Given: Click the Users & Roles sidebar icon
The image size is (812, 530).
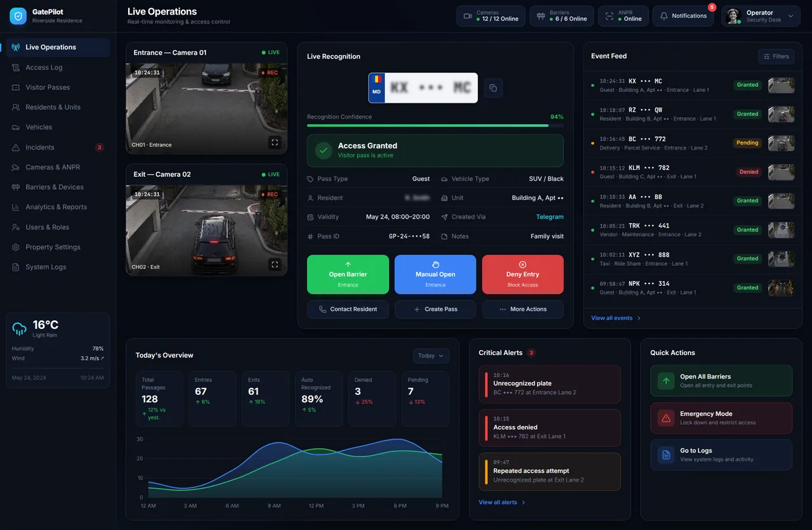Looking at the screenshot, I should coord(16,227).
